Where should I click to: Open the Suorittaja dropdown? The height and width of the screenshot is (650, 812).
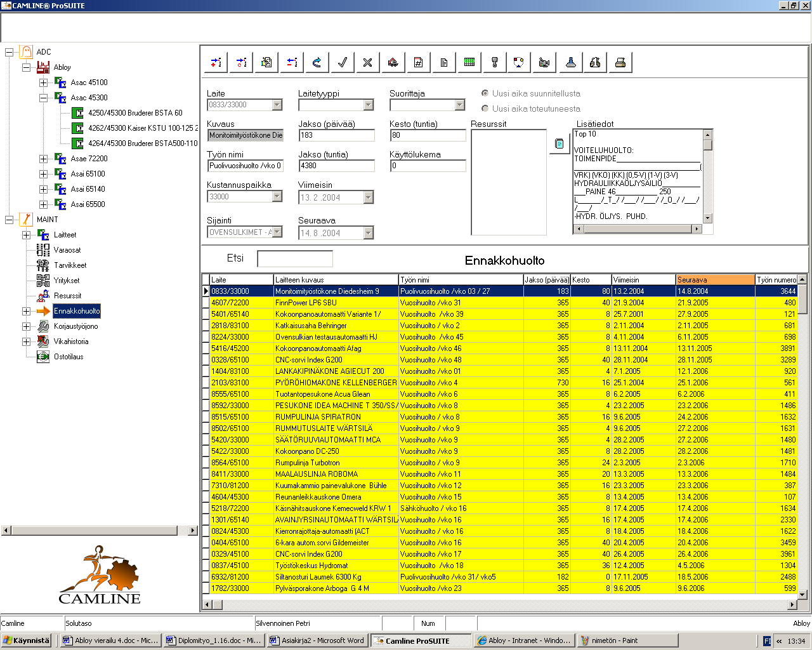click(x=460, y=105)
